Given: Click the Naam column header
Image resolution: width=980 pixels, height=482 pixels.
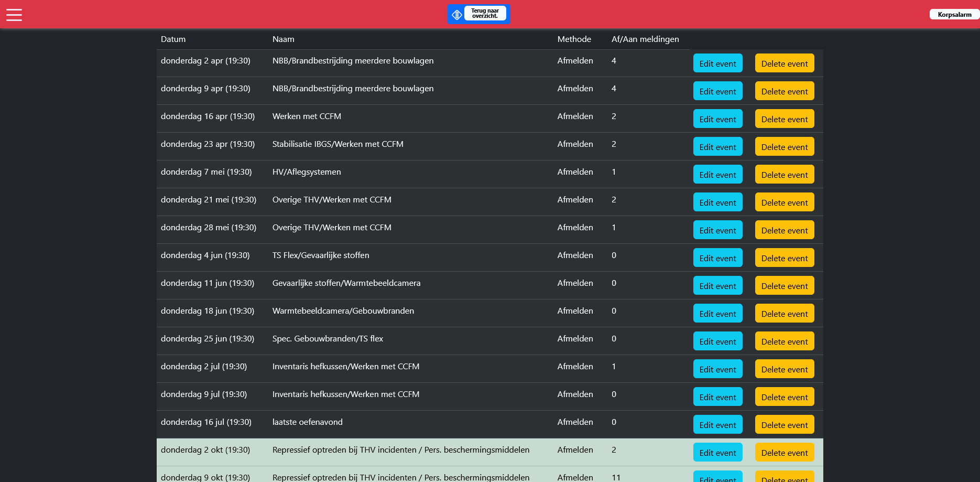Looking at the screenshot, I should tap(283, 39).
